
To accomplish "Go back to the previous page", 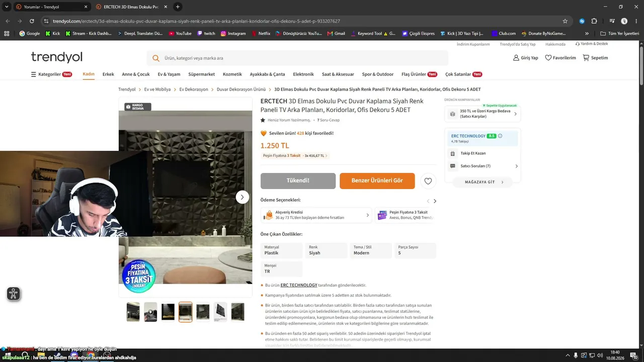I will [x=8, y=21].
